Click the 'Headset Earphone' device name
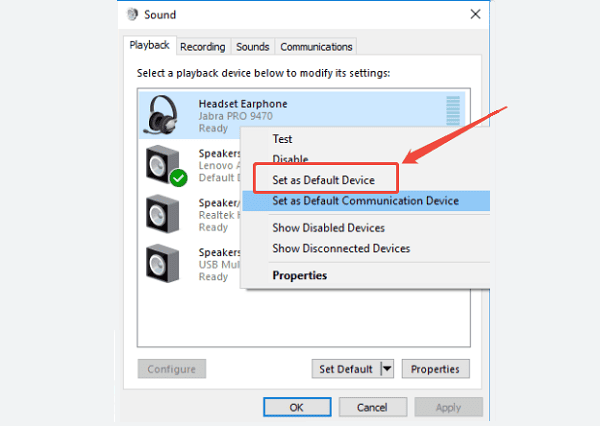 coord(243,104)
